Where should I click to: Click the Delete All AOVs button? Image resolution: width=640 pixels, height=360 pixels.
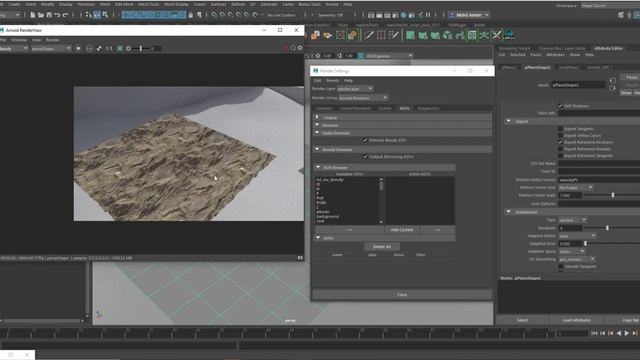(382, 247)
